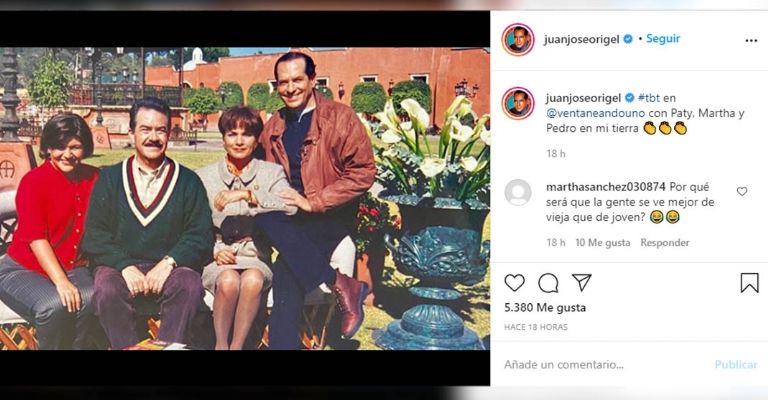
Task: Click the verified badge next to header username
Action: point(628,39)
